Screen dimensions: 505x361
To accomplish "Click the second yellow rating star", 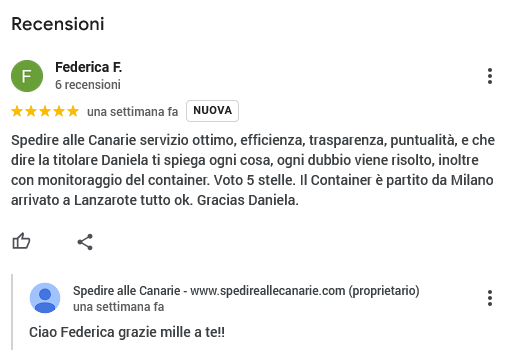I will (31, 111).
